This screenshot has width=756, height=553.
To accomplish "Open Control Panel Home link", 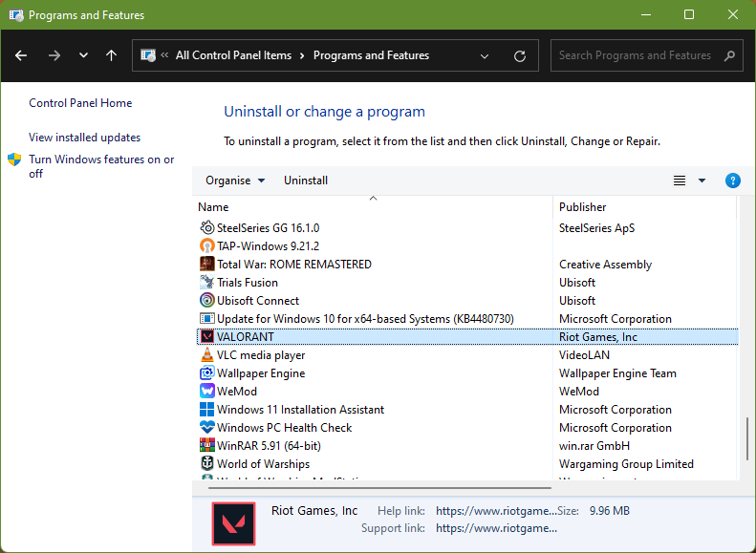I will point(80,102).
